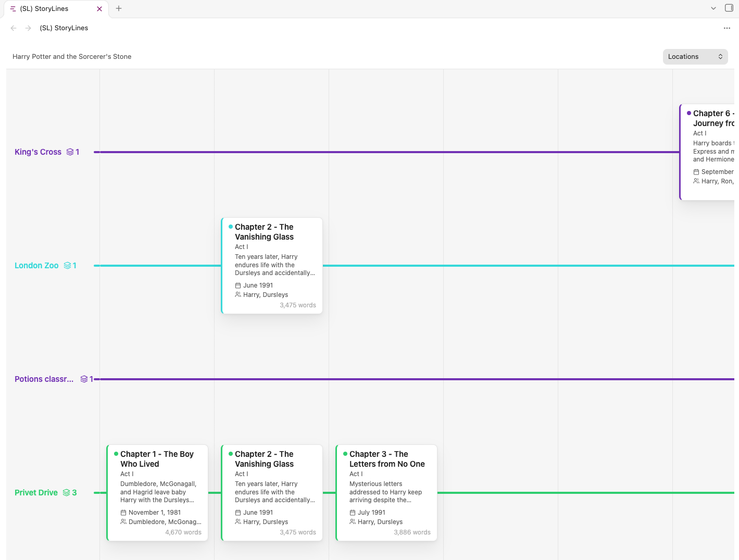Open Chapter 1 - The Boy Who Lived card

(x=157, y=493)
